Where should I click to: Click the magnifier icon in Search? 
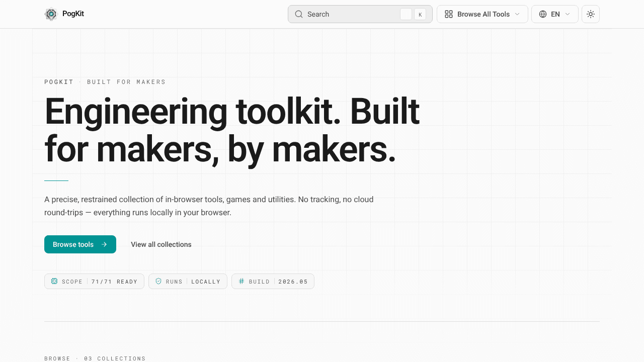(299, 14)
